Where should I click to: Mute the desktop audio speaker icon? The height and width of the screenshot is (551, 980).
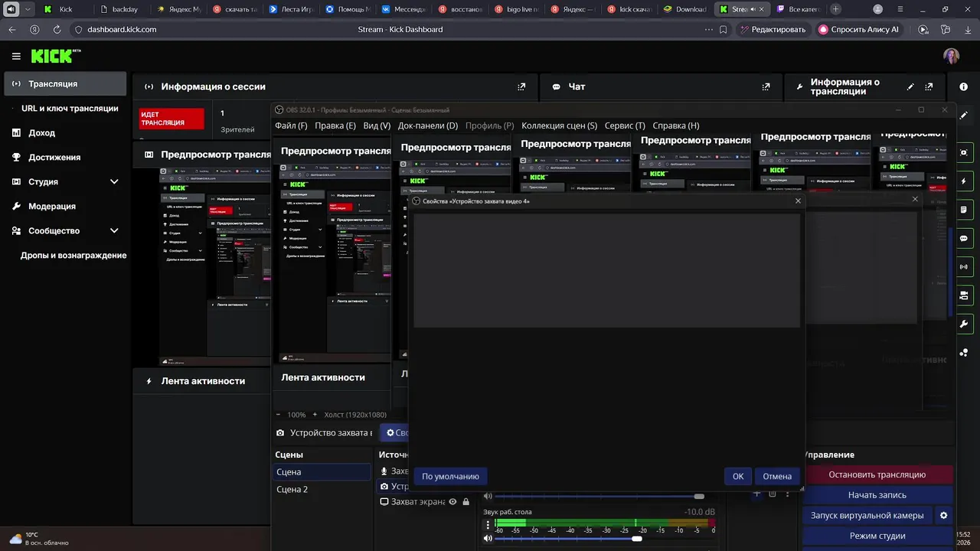coord(488,538)
